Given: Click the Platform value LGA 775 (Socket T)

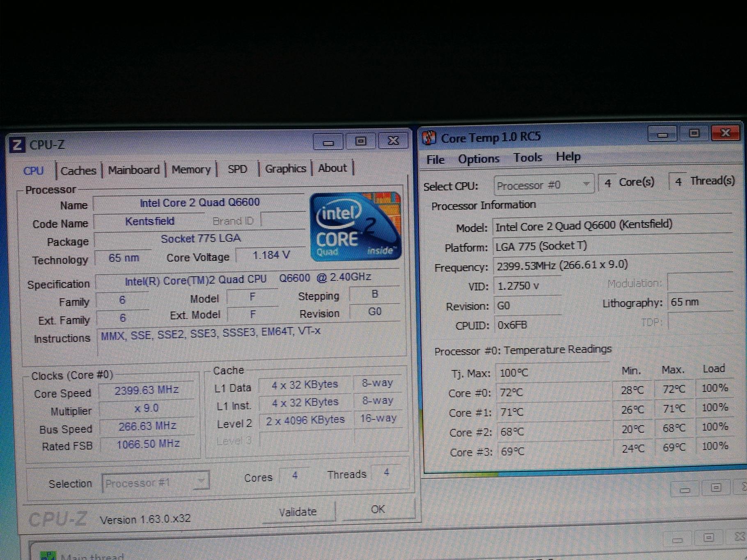Looking at the screenshot, I should pyautogui.click(x=541, y=246).
